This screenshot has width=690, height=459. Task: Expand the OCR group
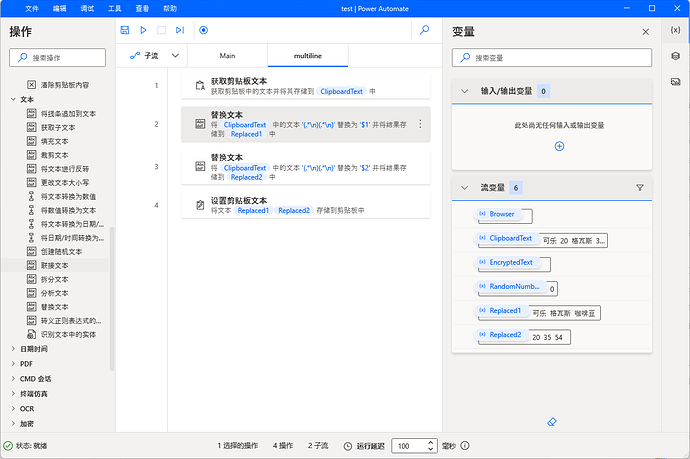pos(13,408)
